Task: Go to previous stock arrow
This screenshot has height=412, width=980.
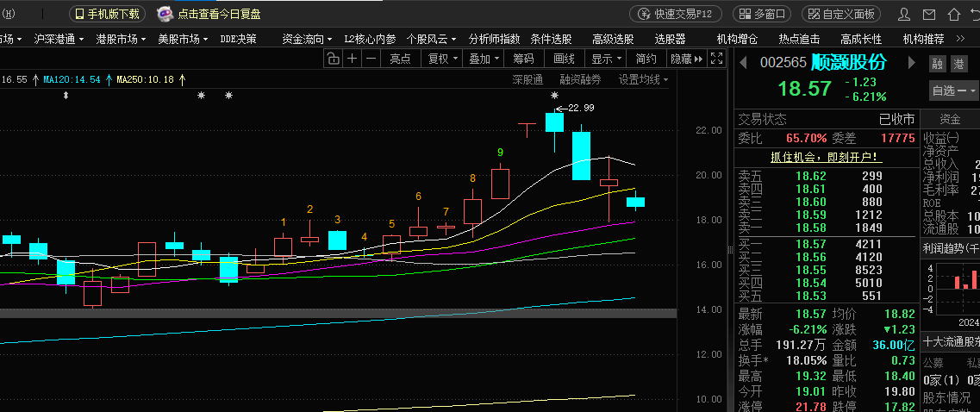Action: [743, 63]
